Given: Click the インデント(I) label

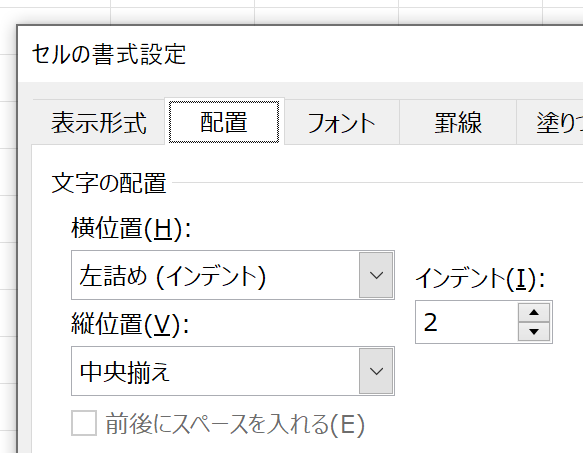Looking at the screenshot, I should pyautogui.click(x=480, y=278).
